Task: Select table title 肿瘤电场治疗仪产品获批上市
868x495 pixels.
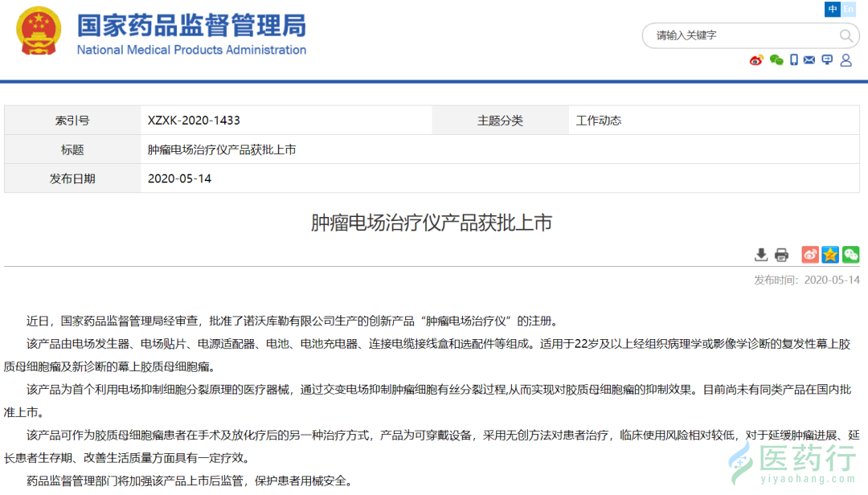Action: [222, 149]
